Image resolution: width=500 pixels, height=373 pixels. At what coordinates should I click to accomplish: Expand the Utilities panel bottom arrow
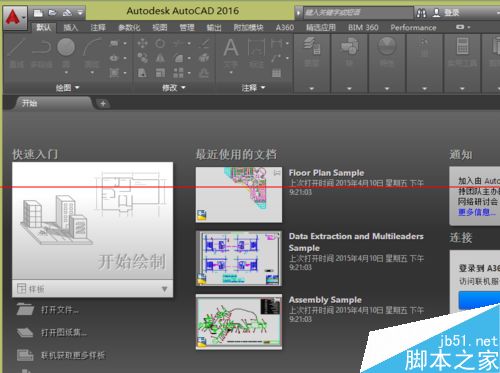tap(462, 89)
